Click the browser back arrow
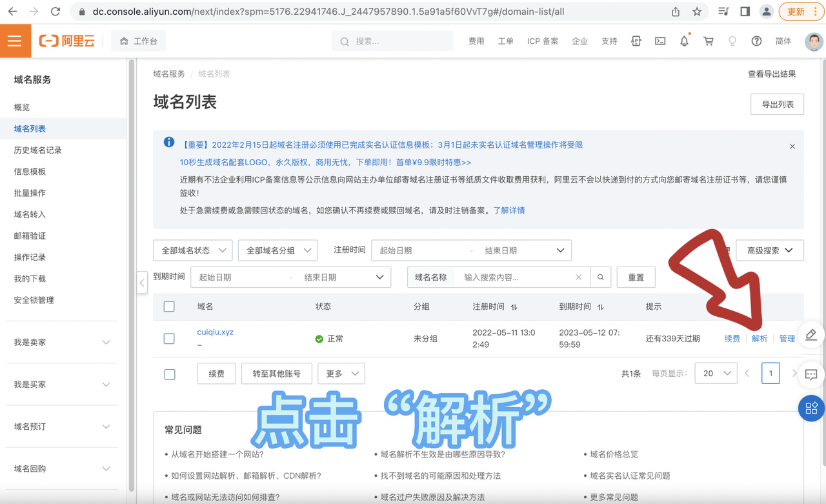The image size is (826, 504). (x=13, y=12)
